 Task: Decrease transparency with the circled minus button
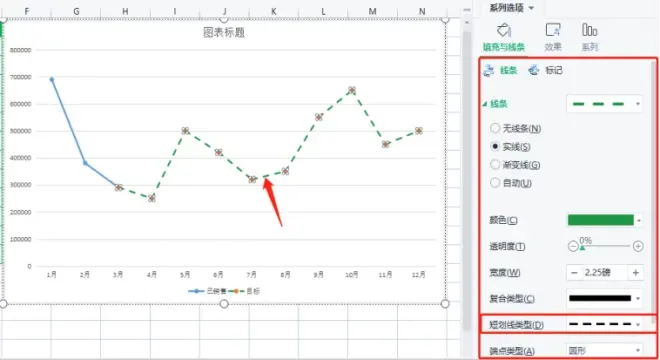[573, 246]
